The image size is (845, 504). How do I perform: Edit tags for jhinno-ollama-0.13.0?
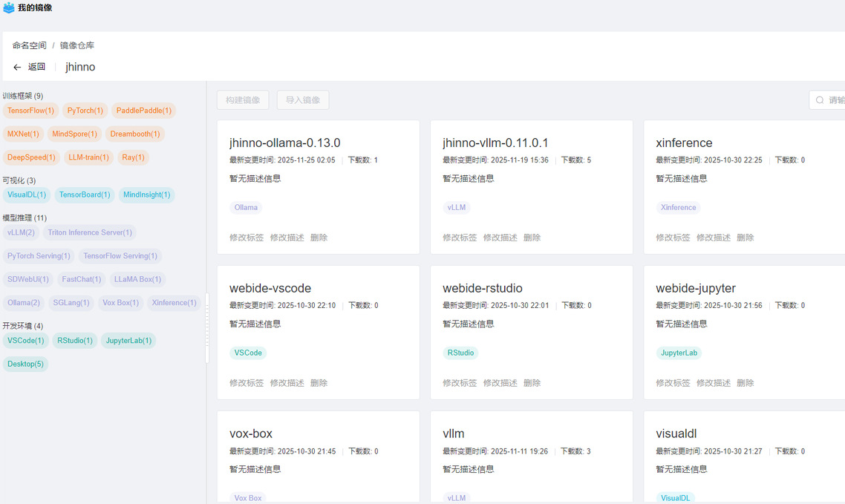(x=247, y=238)
